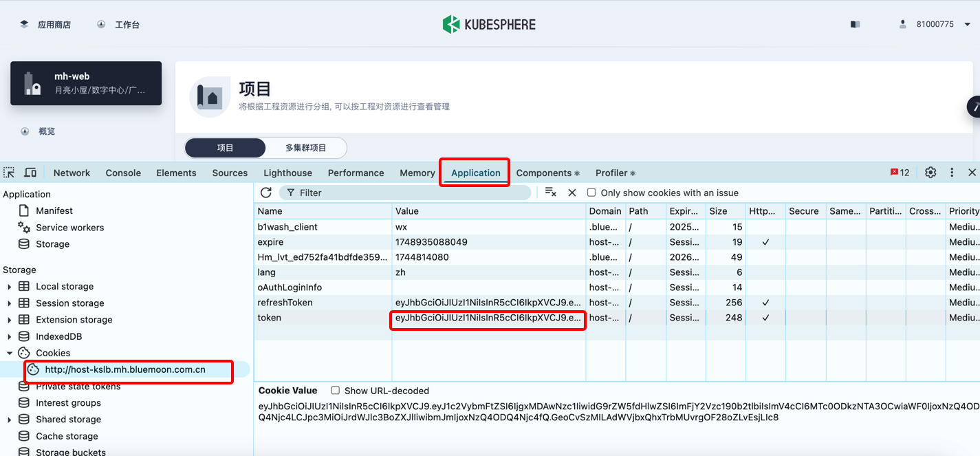Image resolution: width=980 pixels, height=456 pixels.
Task: Expand the Extension storage tree arrow
Action: click(9, 320)
